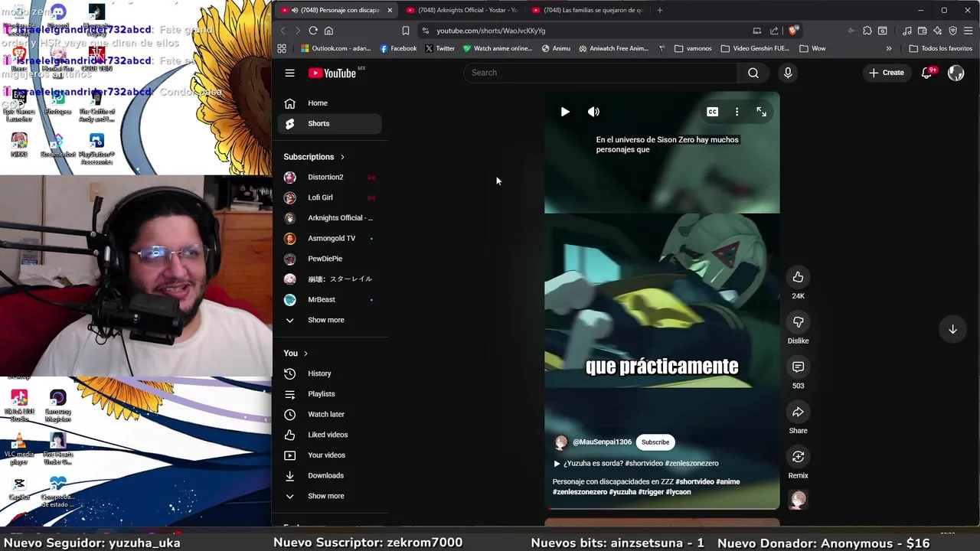Dislike the current Short
The image size is (980, 551).
click(798, 322)
